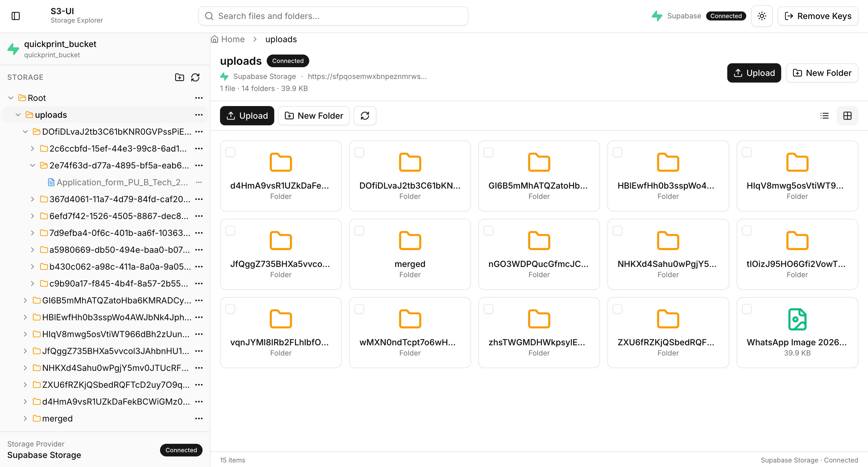Select checkbox on WhatsApp Image card
Viewport: 868px width, 467px height.
pyautogui.click(x=747, y=309)
